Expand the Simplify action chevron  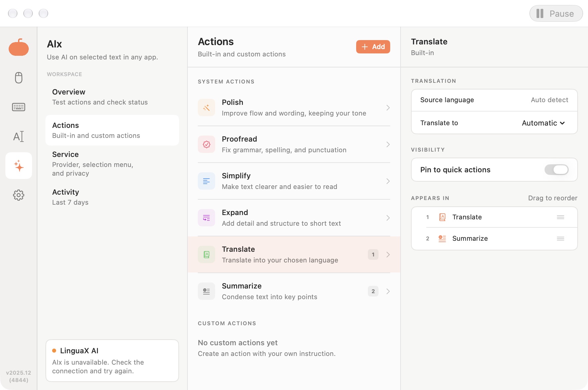[x=388, y=181]
